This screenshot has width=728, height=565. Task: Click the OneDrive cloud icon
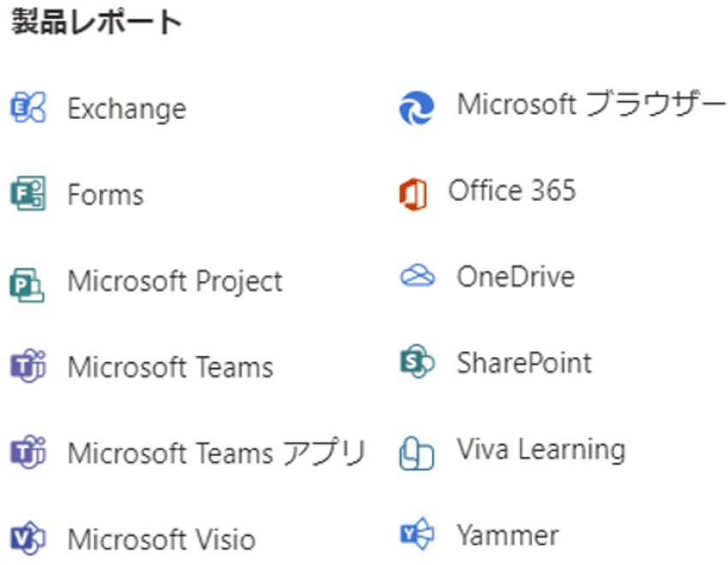[x=417, y=275]
